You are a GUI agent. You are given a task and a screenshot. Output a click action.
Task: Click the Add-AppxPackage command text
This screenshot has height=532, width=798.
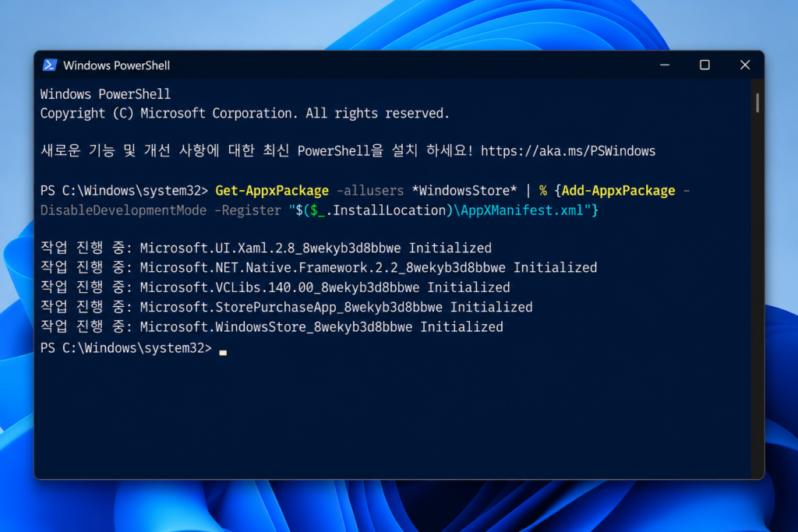(x=618, y=191)
